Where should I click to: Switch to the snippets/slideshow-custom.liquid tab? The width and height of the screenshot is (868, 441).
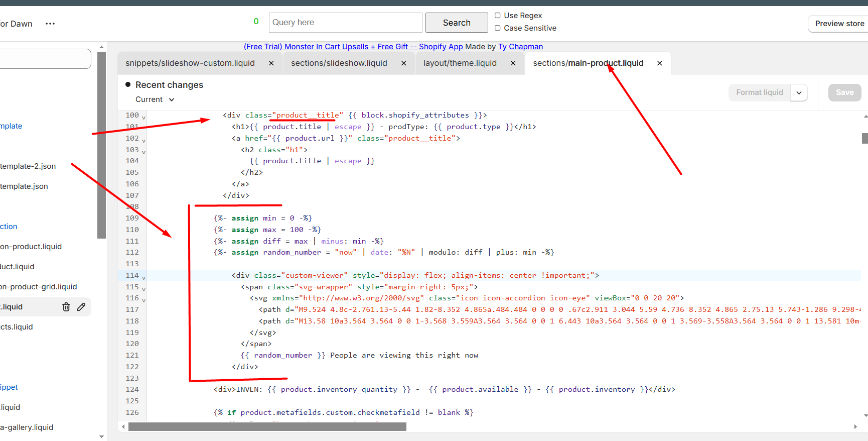click(190, 63)
